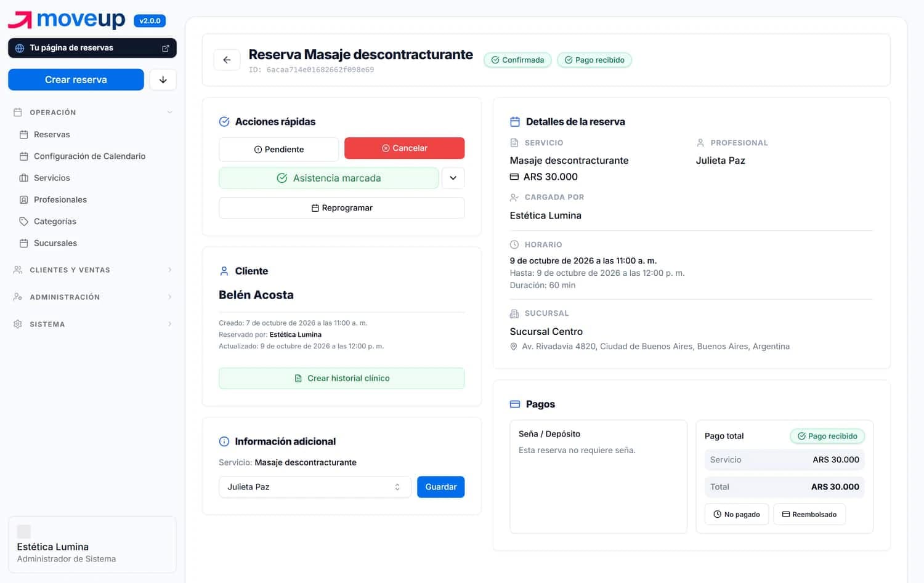Viewport: 924px width, 583px height.
Task: Click the Acciones rápidas check icon
Action: tap(224, 122)
